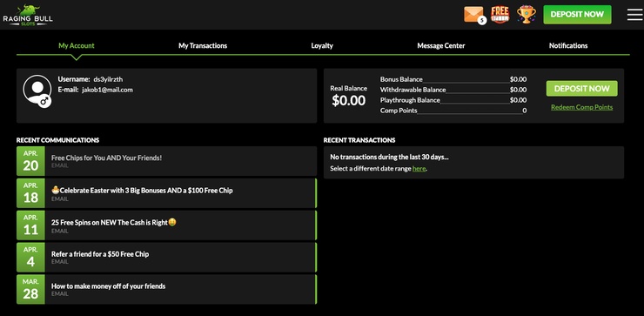Follow the 'here' date range link
644x316 pixels.
[x=419, y=169]
